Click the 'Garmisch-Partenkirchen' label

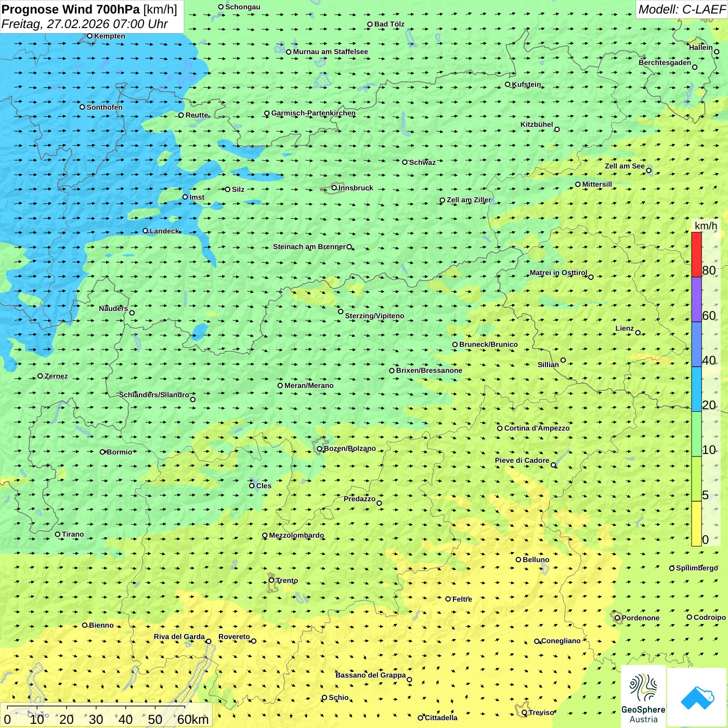[314, 113]
